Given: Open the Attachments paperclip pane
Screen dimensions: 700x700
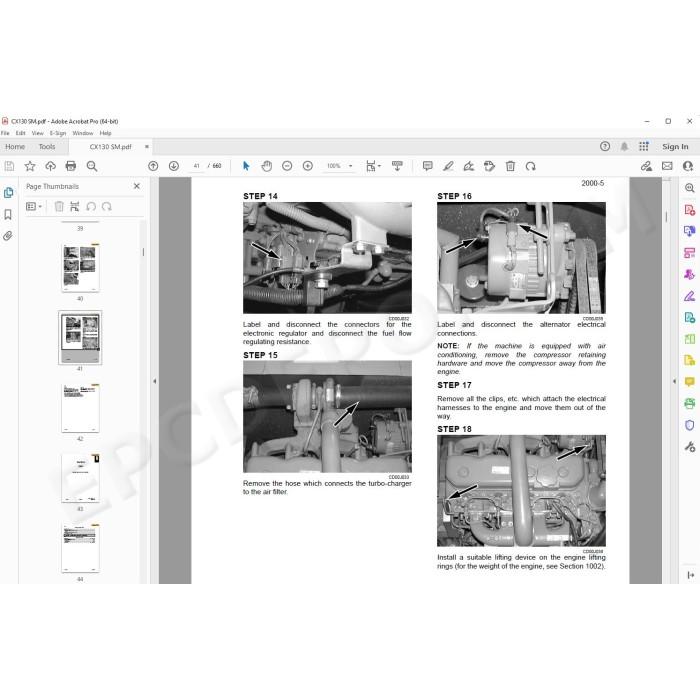Looking at the screenshot, I should [x=8, y=236].
